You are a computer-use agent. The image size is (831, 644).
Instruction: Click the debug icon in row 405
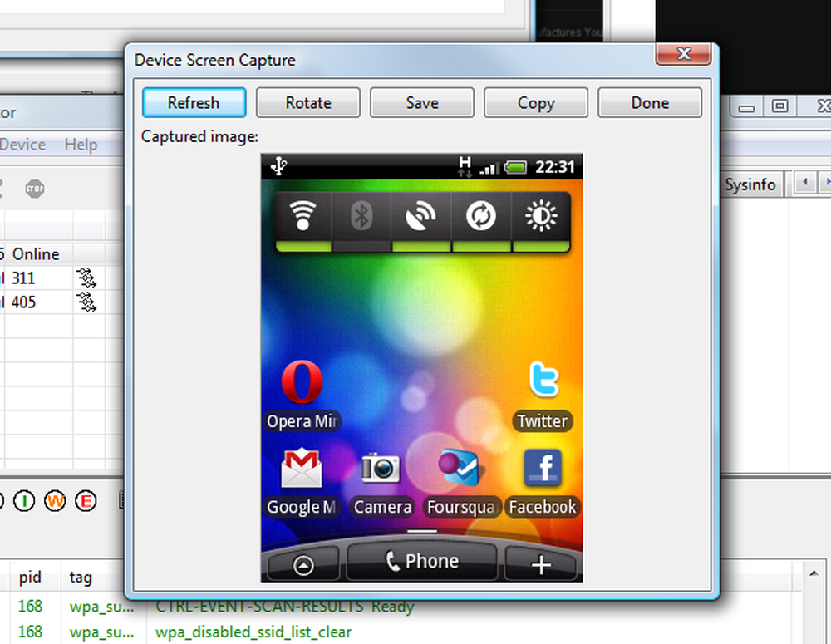(86, 302)
